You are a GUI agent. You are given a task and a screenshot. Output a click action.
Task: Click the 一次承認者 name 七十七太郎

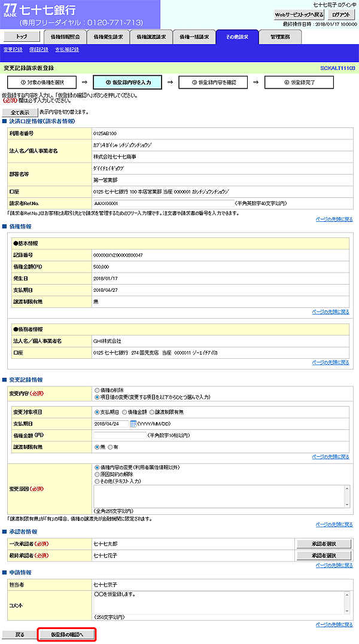pyautogui.click(x=105, y=544)
